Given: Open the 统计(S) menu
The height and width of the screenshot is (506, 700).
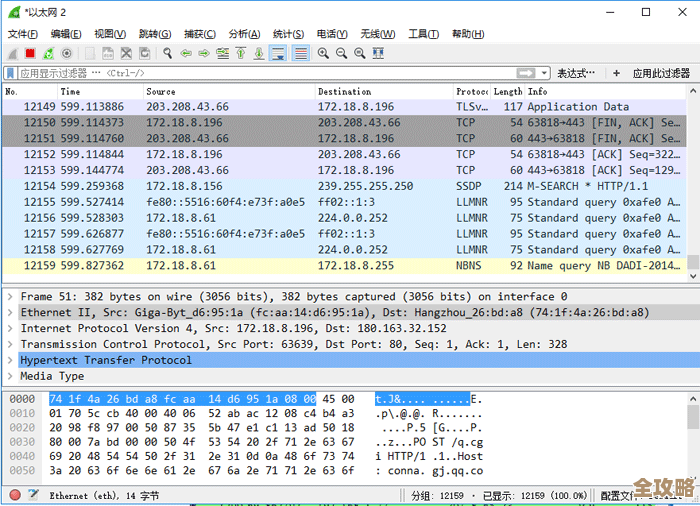Looking at the screenshot, I should 289,34.
